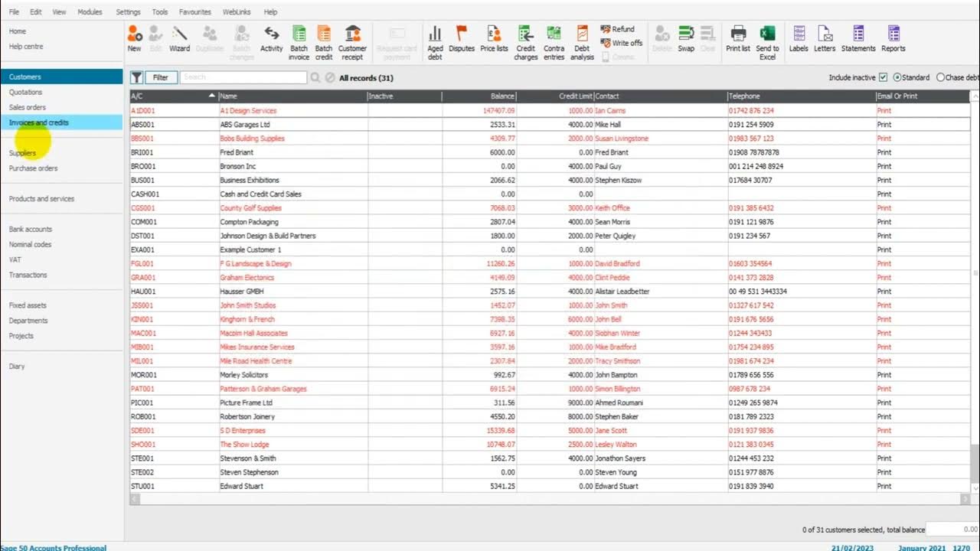This screenshot has width=980, height=551.
Task: Open the Disputes flag tool
Action: [462, 39]
